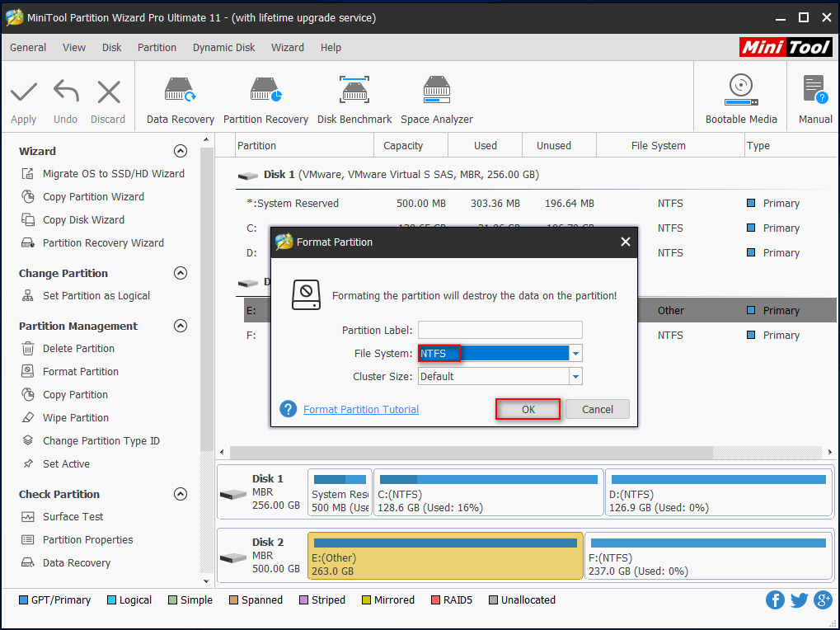Screen dimensions: 840x630
Task: Open the Facebook share icon
Action: (x=775, y=599)
